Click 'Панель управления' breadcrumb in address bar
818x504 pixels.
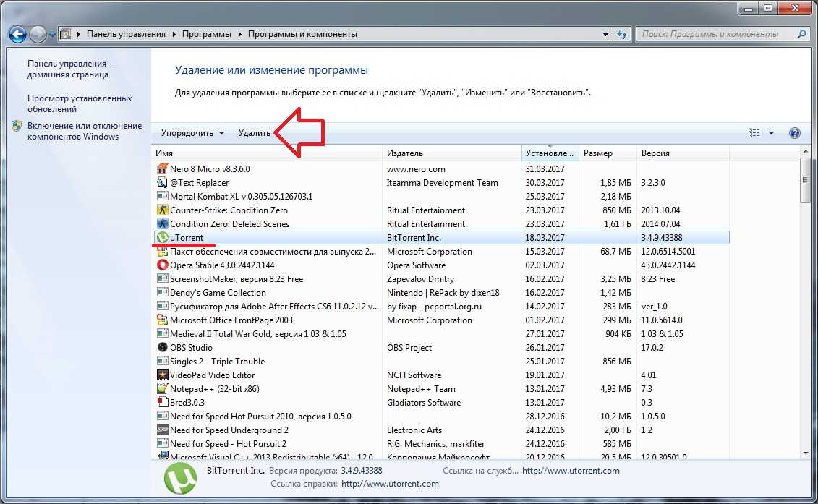click(126, 34)
